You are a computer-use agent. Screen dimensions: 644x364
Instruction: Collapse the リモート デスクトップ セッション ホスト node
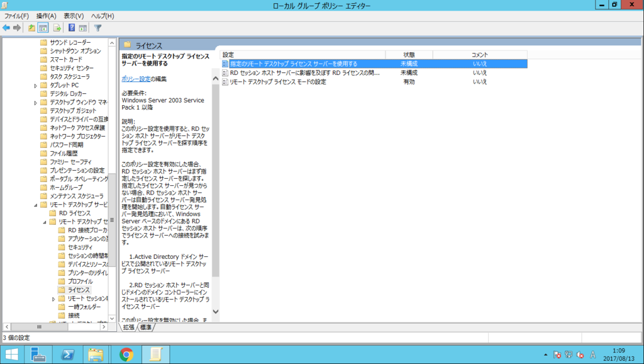click(x=45, y=222)
